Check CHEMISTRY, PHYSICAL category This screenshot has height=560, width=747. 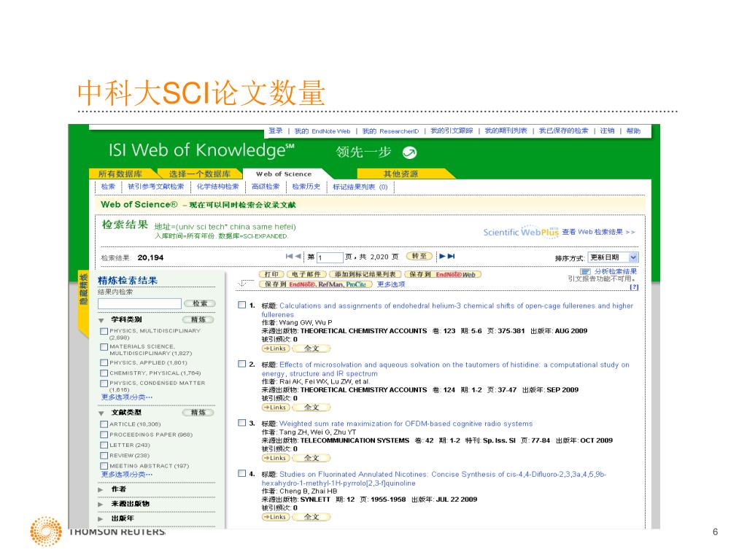pos(104,373)
